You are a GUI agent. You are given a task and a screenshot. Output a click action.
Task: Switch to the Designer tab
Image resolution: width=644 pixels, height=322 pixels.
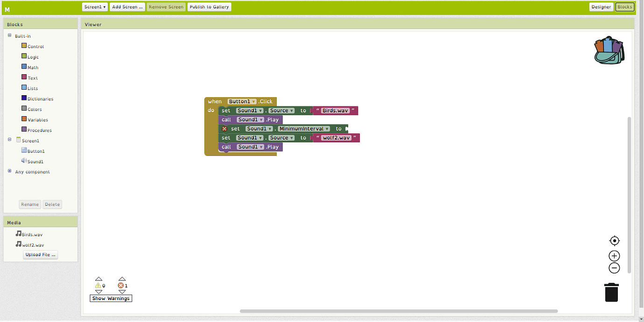click(x=601, y=7)
